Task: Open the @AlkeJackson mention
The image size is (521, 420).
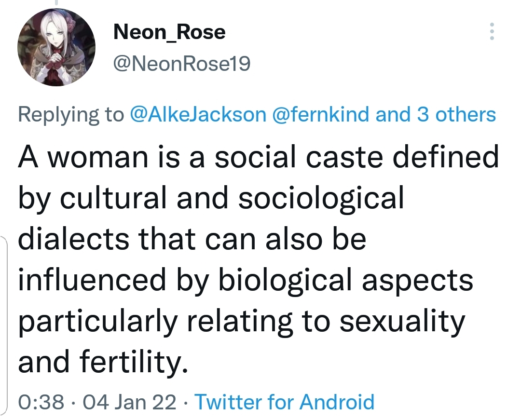Action: (x=198, y=114)
